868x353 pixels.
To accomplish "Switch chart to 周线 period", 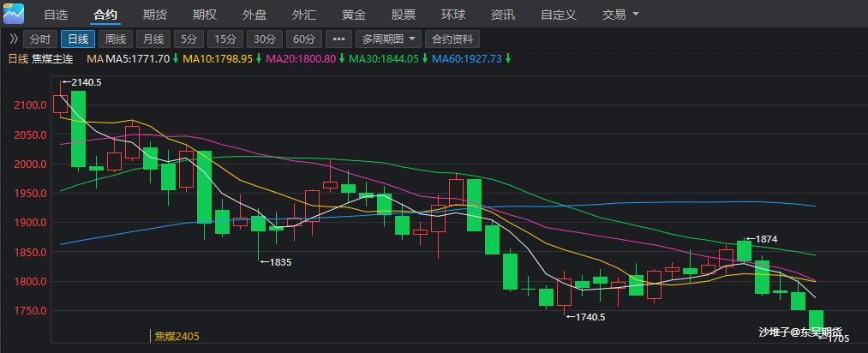I will click(116, 39).
